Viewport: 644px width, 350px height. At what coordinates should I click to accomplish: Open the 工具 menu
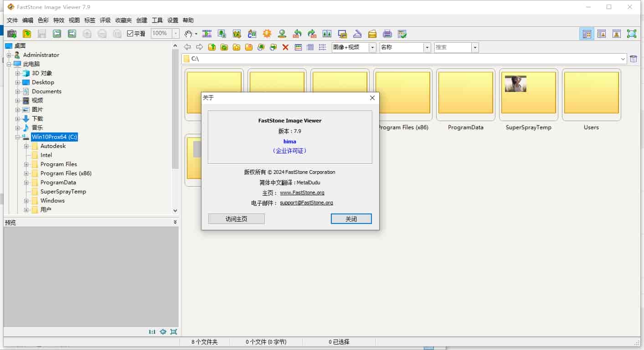(157, 20)
